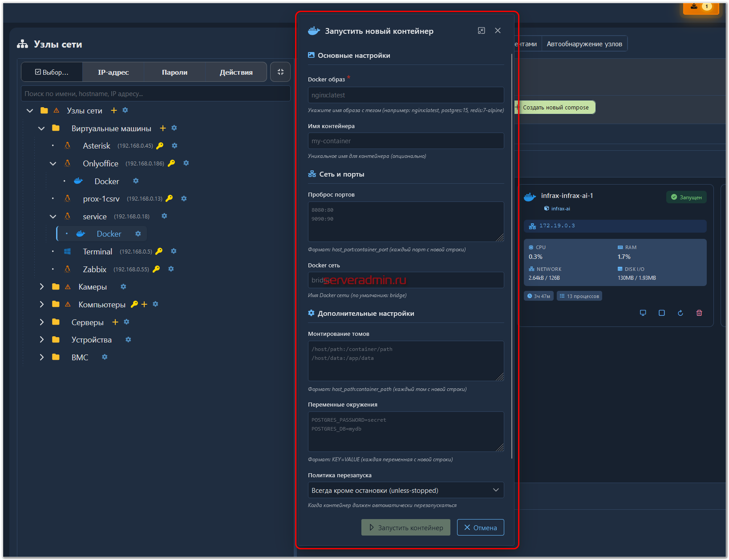This screenshot has height=560, width=729.
Task: Expand the Камеры folder
Action: pyautogui.click(x=42, y=287)
